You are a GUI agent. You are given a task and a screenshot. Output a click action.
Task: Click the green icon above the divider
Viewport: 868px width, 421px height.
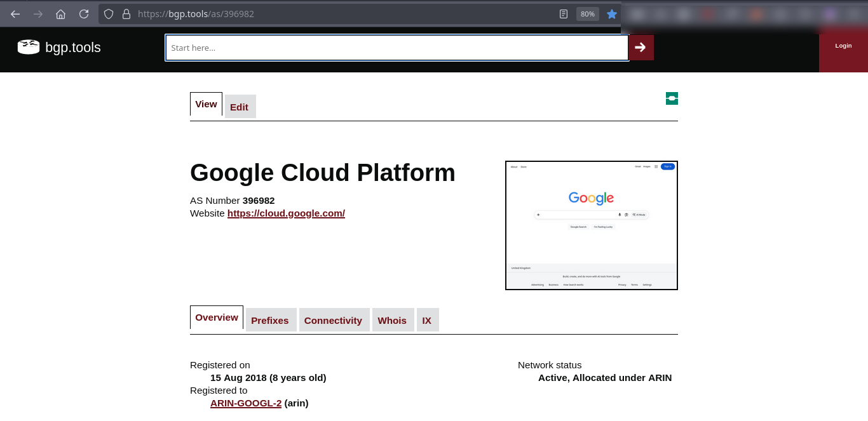[x=672, y=98]
